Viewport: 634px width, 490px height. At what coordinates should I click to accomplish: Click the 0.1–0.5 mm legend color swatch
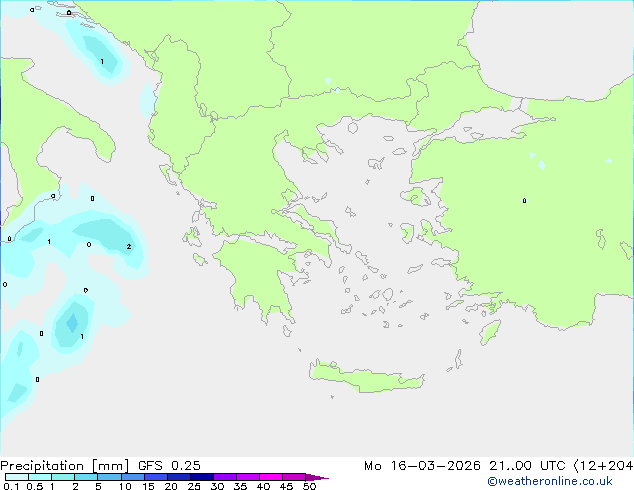click(17, 477)
